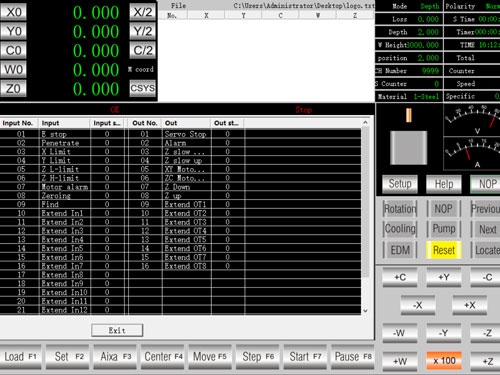Click the Input No. column header
Screen dimensions: 500x375
tap(19, 123)
